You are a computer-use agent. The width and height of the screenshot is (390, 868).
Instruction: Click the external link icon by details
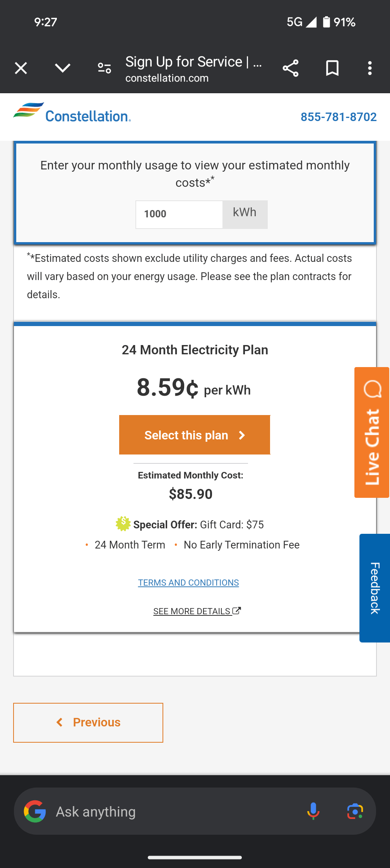pyautogui.click(x=237, y=611)
